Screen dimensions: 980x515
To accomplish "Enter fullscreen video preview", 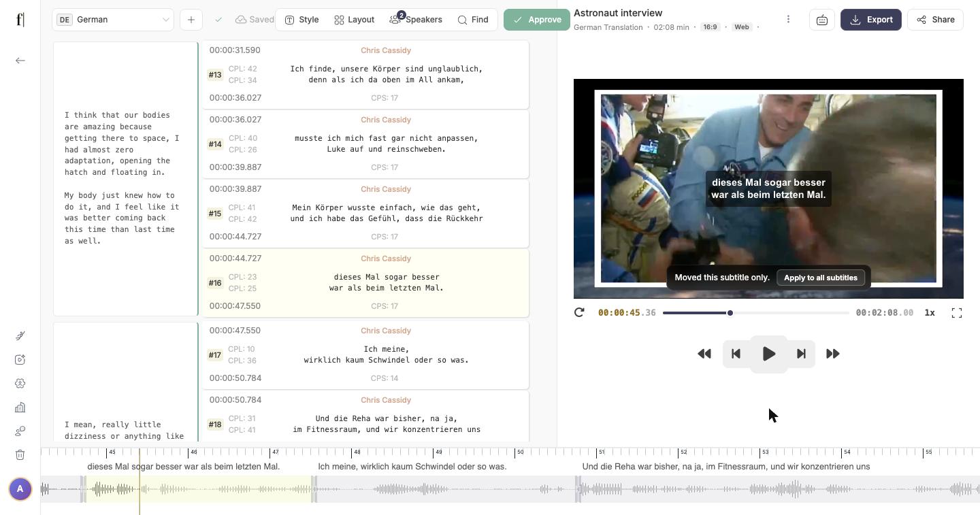I will click(x=957, y=313).
